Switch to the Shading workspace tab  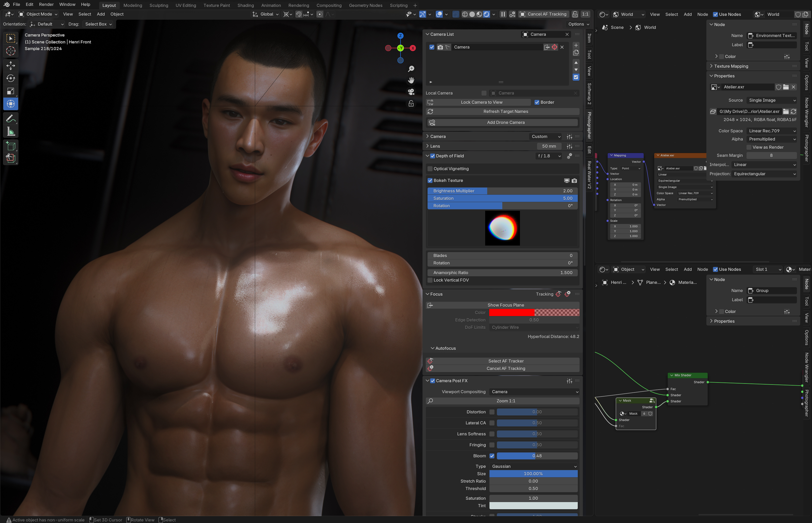(246, 5)
